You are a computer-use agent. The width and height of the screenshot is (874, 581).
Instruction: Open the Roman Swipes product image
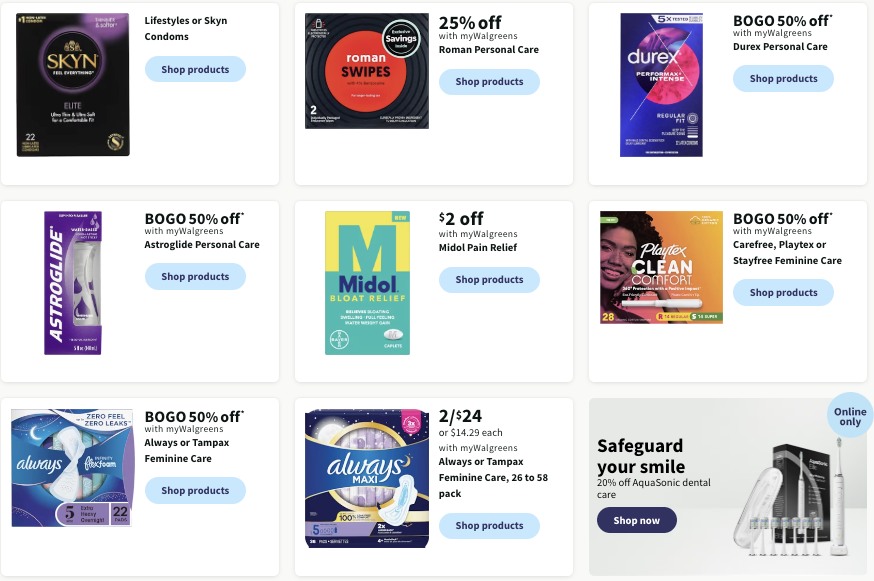[x=366, y=70]
